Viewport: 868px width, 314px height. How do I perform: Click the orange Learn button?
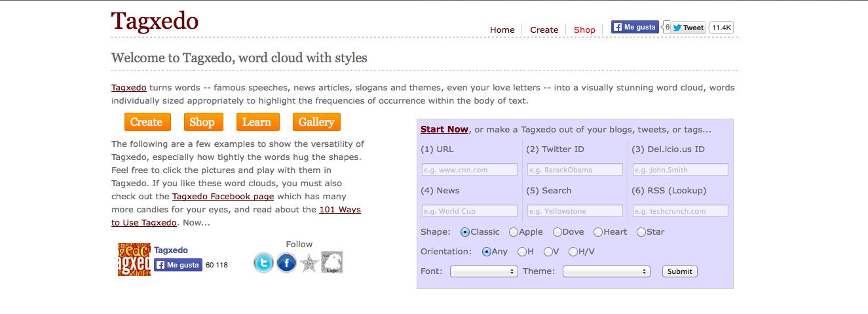[x=257, y=122]
